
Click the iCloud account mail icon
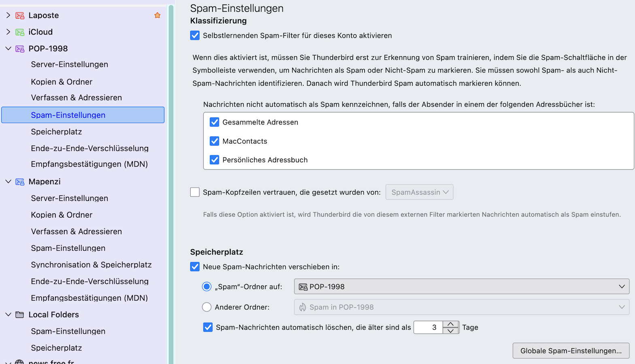point(20,32)
